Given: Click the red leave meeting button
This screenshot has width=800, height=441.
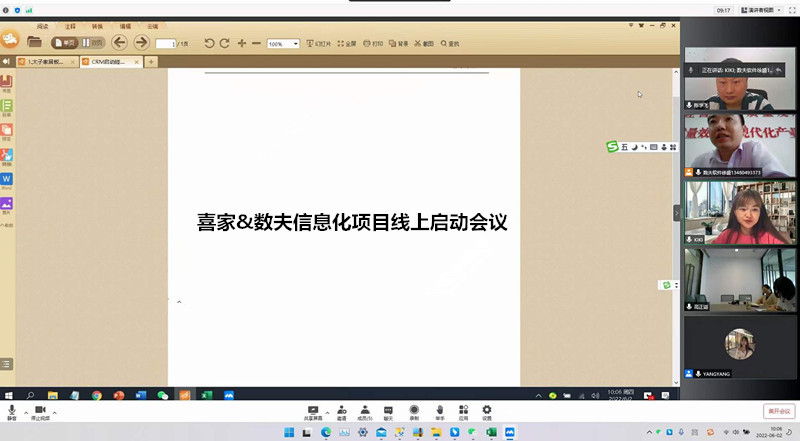Looking at the screenshot, I should [777, 411].
